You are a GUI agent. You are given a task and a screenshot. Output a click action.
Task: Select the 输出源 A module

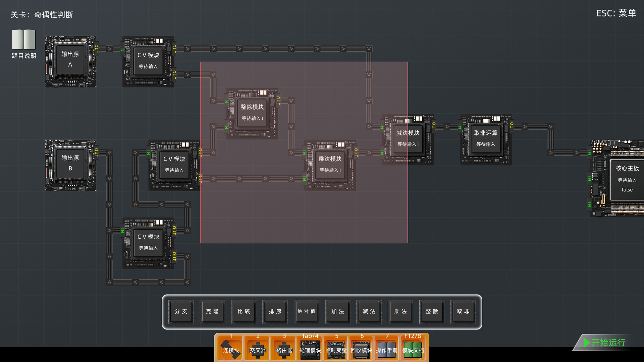(70, 60)
